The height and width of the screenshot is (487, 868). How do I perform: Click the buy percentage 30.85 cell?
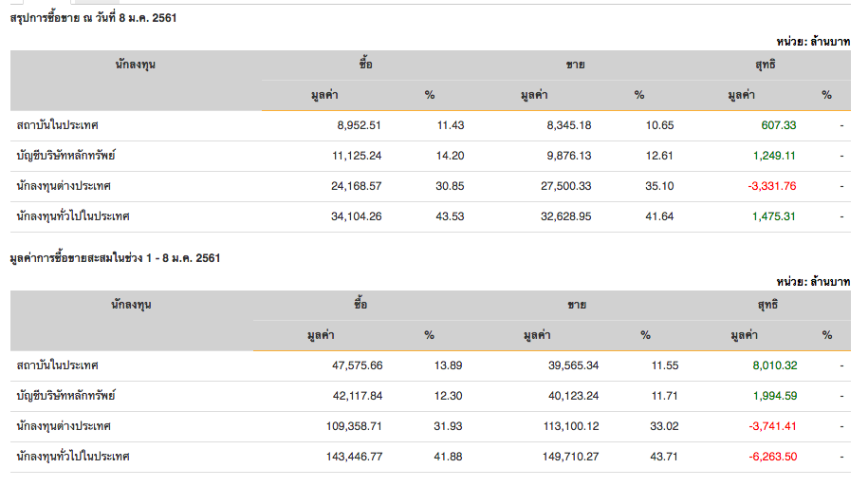pos(450,186)
